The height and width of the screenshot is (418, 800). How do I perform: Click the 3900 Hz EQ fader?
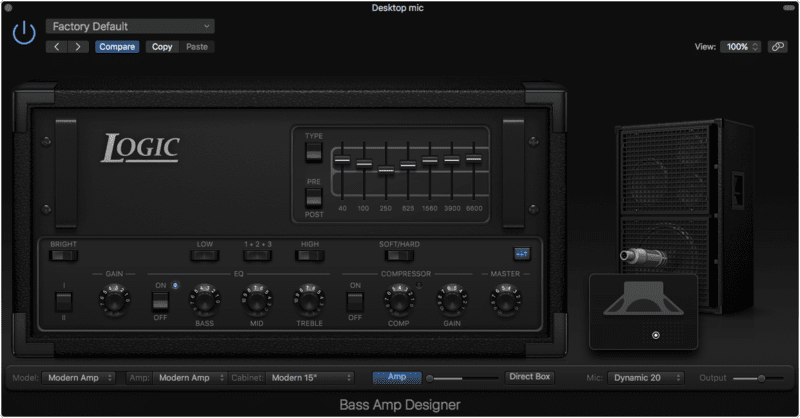pyautogui.click(x=452, y=160)
